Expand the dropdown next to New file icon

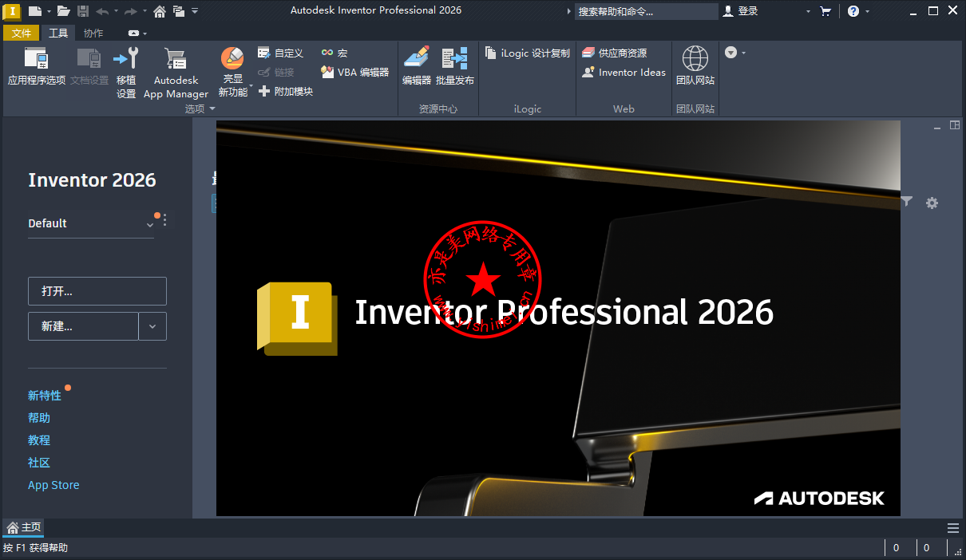[x=49, y=11]
